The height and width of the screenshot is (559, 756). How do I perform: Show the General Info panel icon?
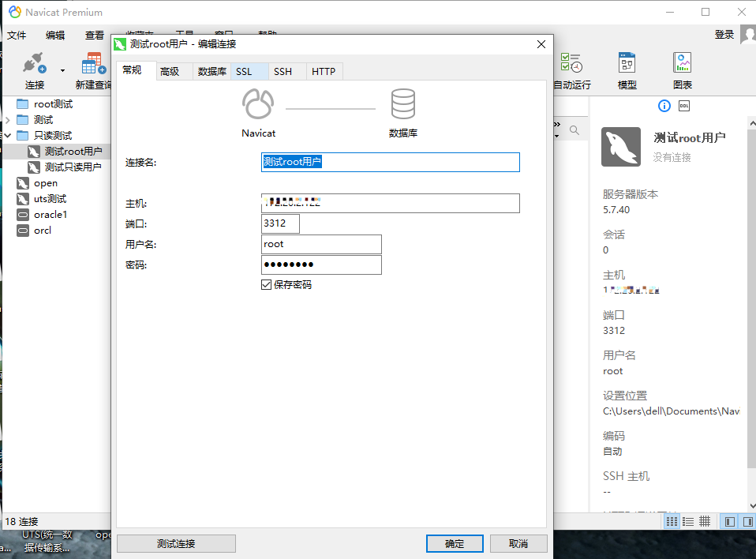tap(664, 106)
